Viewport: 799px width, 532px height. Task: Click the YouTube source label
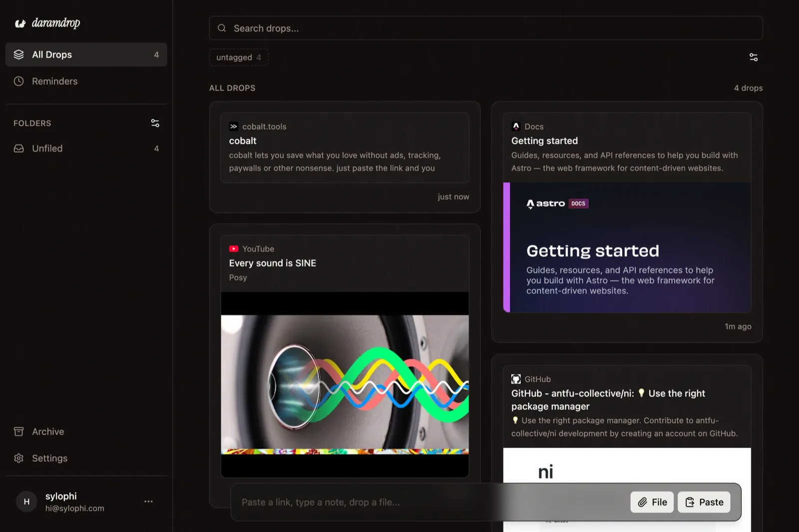coord(258,249)
